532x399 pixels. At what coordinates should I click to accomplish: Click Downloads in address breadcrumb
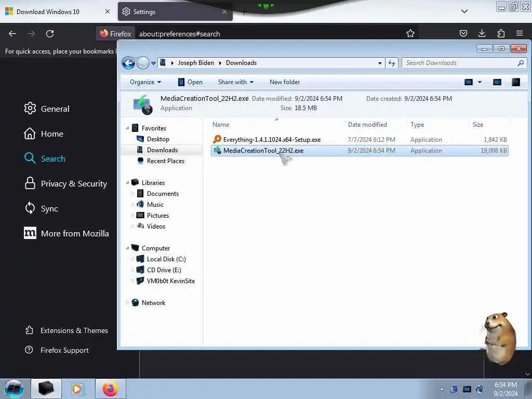[241, 63]
